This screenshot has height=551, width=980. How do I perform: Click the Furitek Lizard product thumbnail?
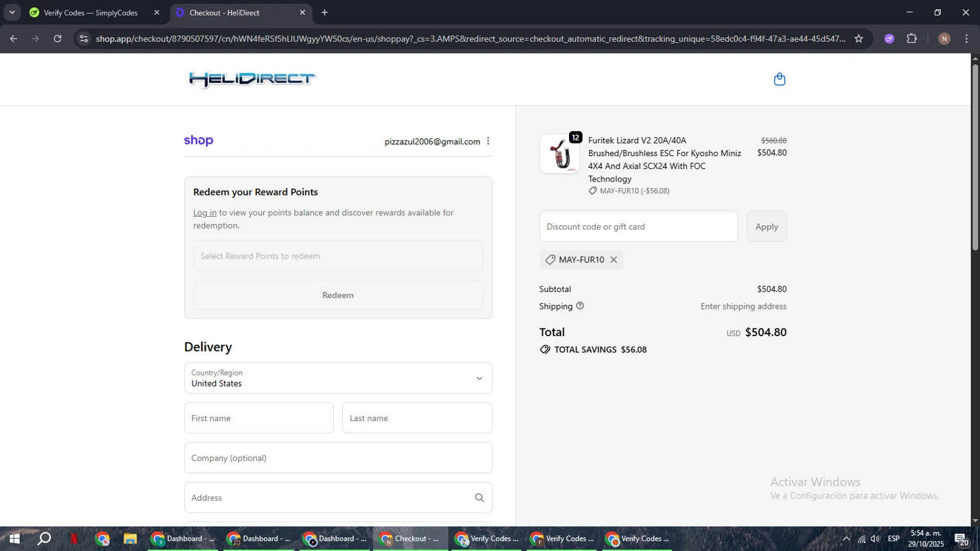tap(559, 154)
